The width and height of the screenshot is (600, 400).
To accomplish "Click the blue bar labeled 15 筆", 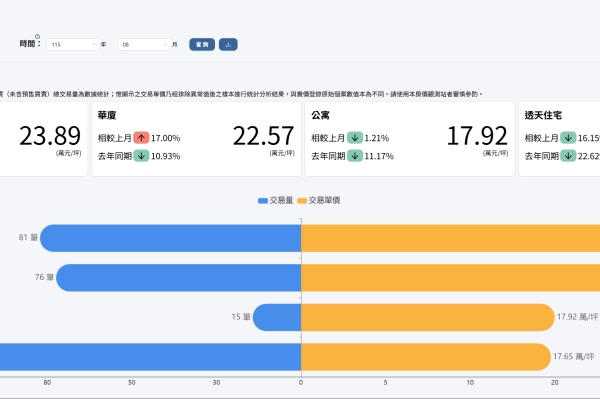I will pyautogui.click(x=277, y=317).
